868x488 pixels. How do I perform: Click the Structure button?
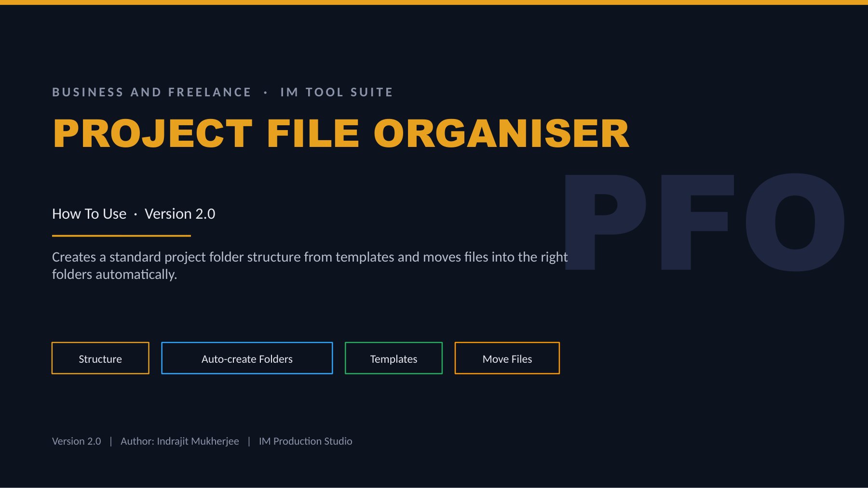tap(100, 358)
